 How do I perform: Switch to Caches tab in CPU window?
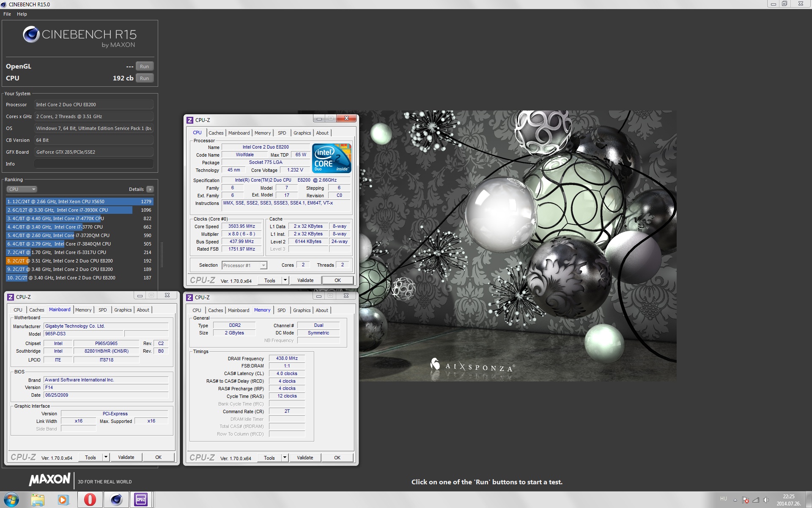click(x=216, y=133)
